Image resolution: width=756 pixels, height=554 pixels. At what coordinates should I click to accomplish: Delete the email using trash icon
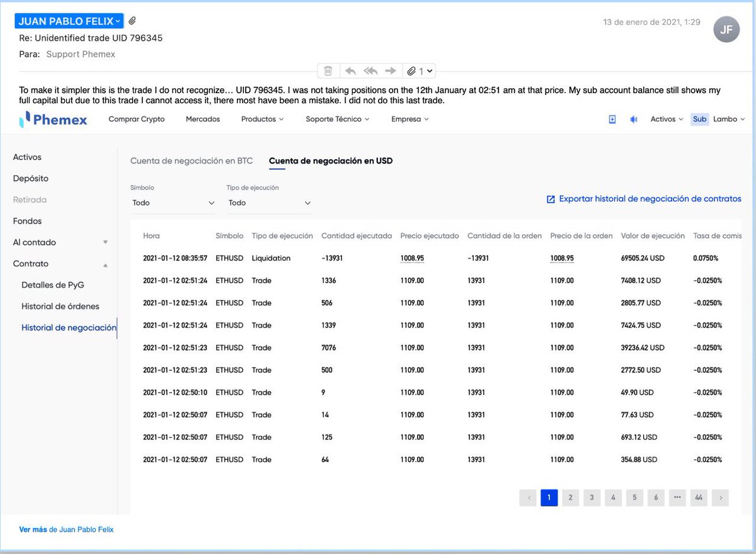click(x=328, y=71)
